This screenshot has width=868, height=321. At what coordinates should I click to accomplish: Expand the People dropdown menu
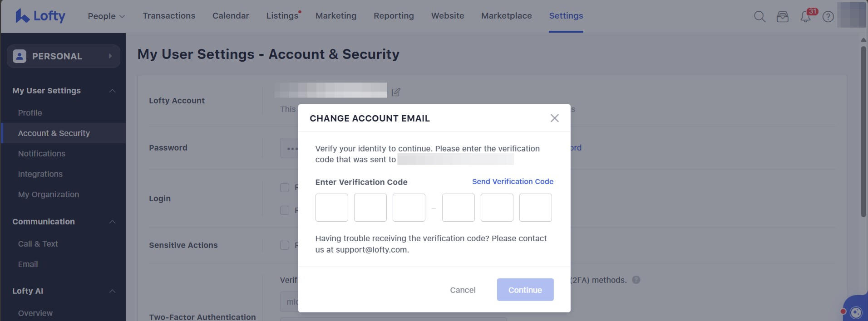(x=106, y=16)
